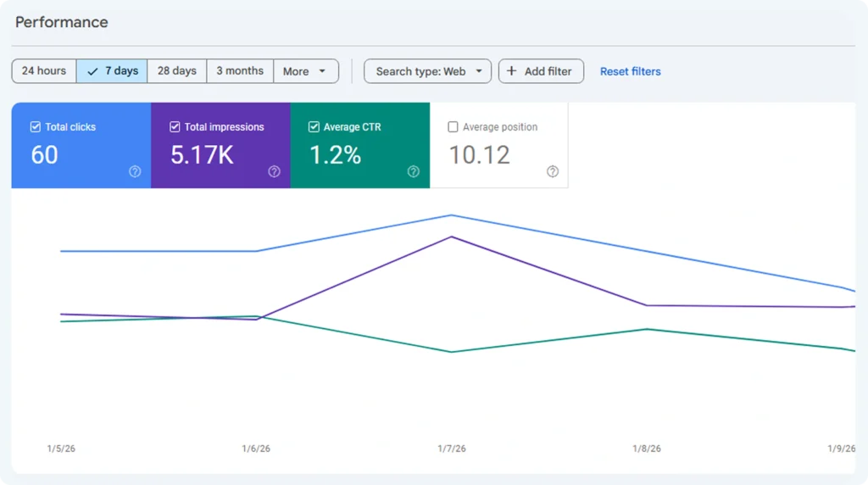The height and width of the screenshot is (485, 868).
Task: Show help for Average position metric
Action: pos(553,171)
